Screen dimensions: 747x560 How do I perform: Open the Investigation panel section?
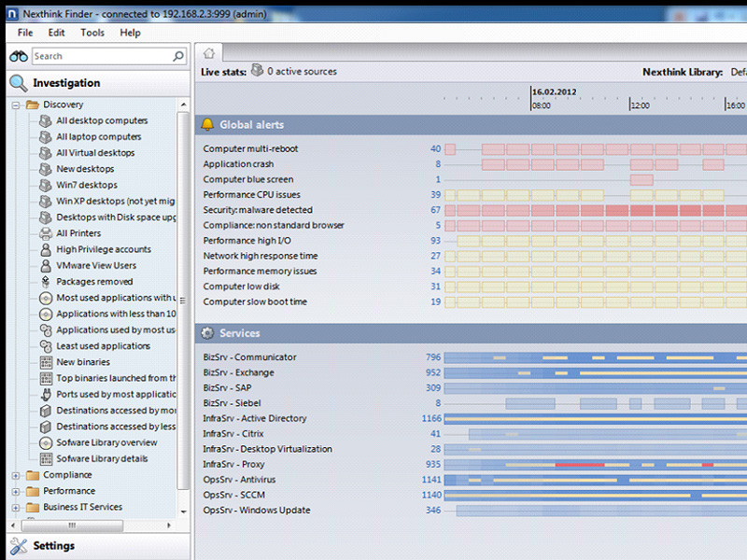click(98, 83)
